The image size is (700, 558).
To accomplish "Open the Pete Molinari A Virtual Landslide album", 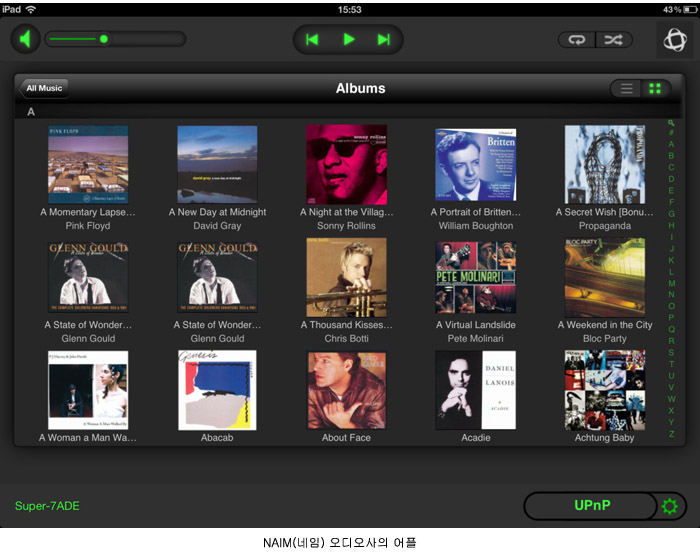I will [476, 277].
